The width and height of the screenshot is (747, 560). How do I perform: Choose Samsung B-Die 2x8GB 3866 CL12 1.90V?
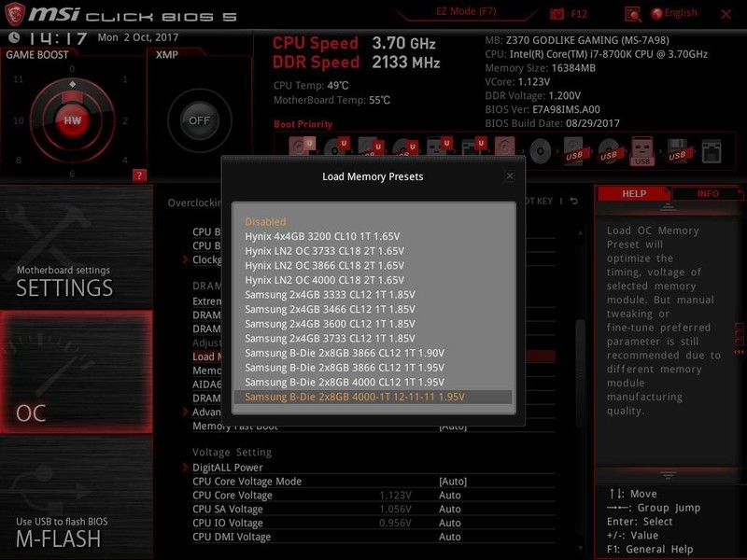click(373, 353)
